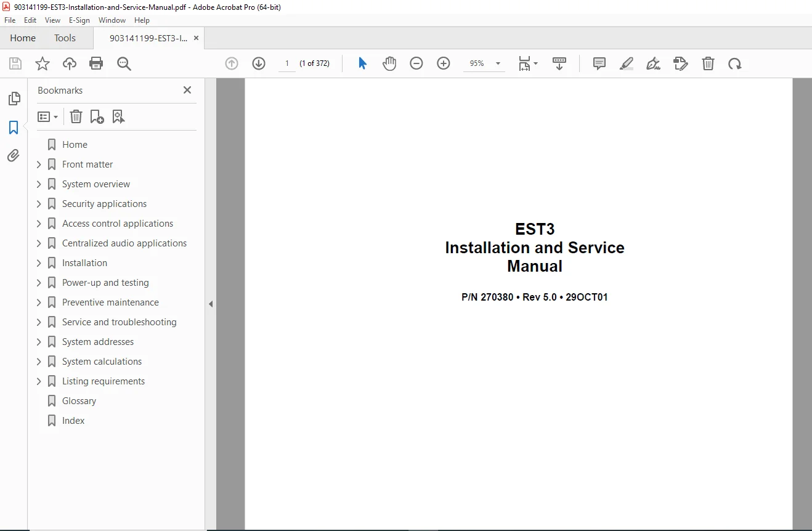Screen dimensions: 812x531
Task: Click the find current bookmark icon
Action: [118, 116]
